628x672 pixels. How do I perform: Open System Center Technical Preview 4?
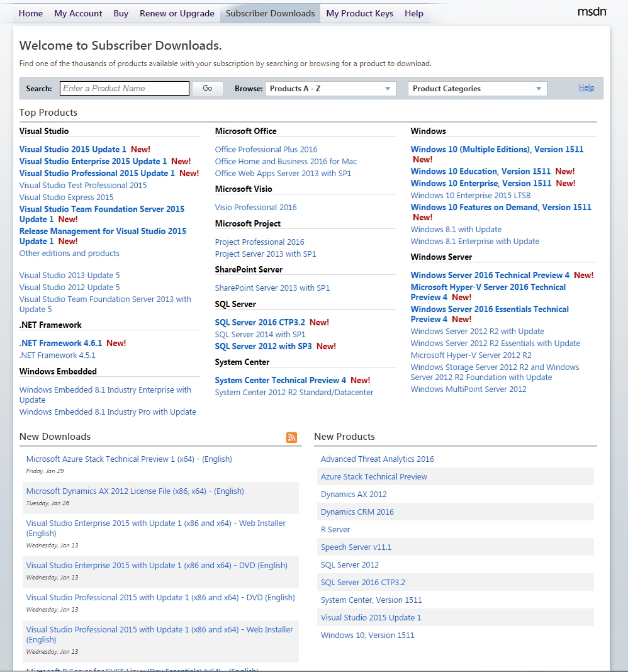coord(281,381)
